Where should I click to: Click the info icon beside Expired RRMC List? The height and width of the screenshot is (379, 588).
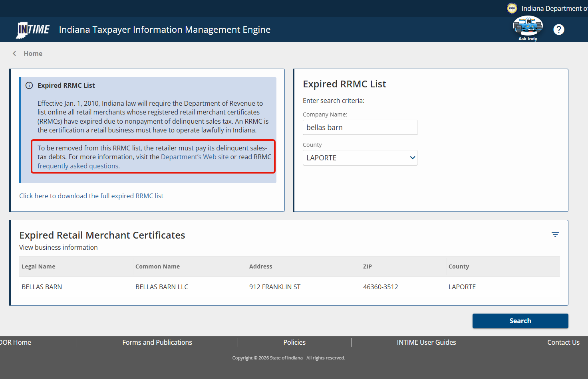tap(29, 85)
